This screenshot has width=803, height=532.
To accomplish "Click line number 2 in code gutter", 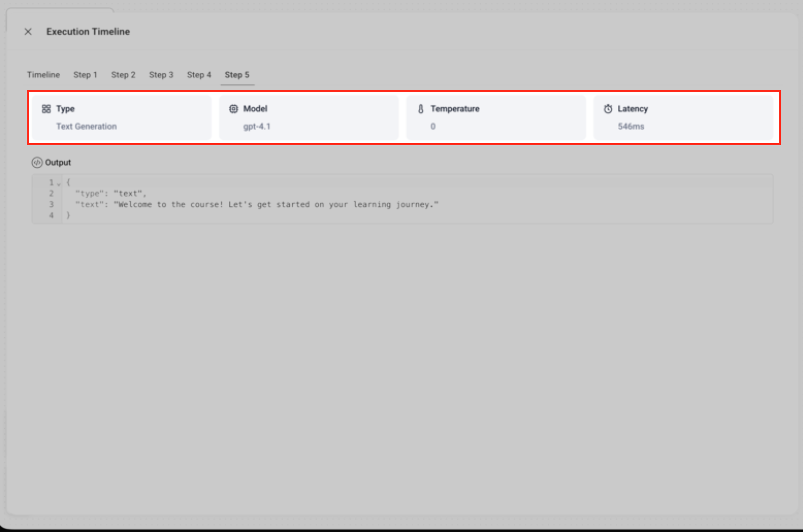I will click(51, 193).
